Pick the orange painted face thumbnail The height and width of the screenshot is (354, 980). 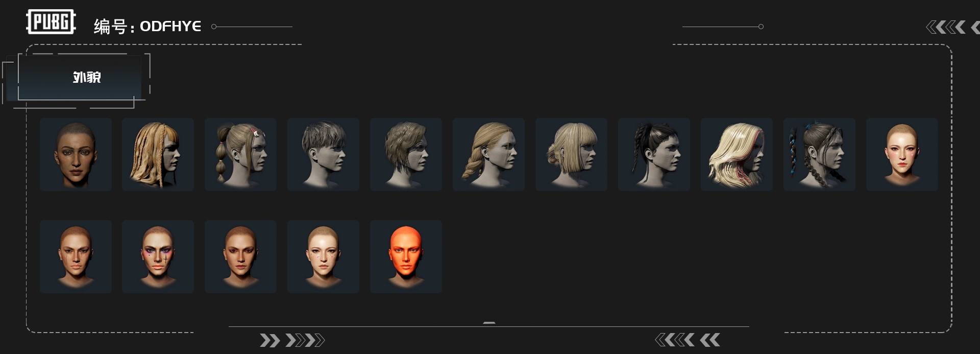coord(406,256)
